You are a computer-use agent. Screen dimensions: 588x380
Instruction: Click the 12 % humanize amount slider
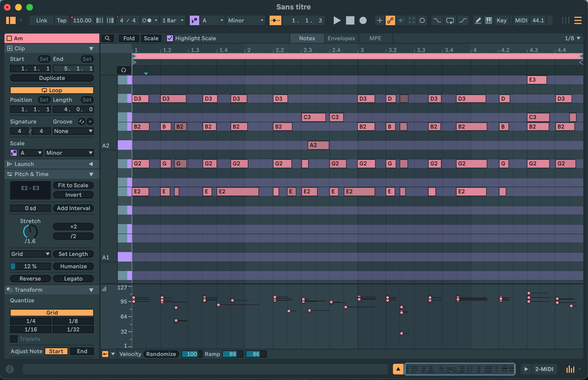(30, 266)
